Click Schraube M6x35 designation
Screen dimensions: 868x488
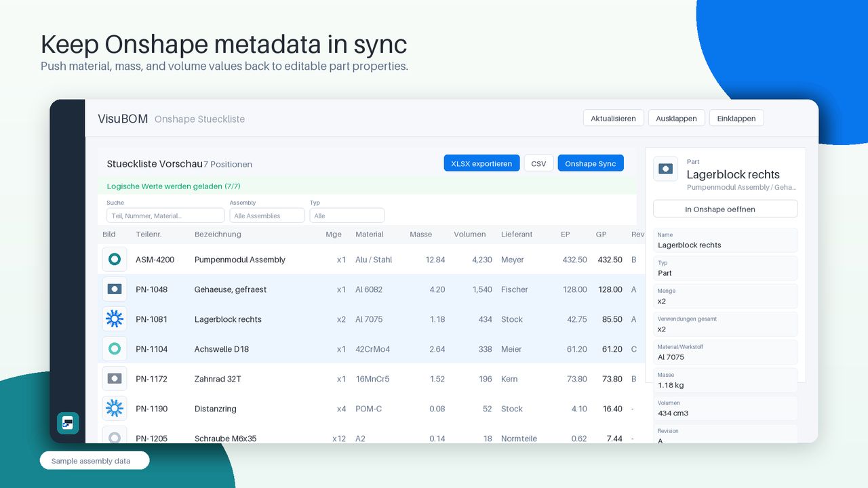225,439
